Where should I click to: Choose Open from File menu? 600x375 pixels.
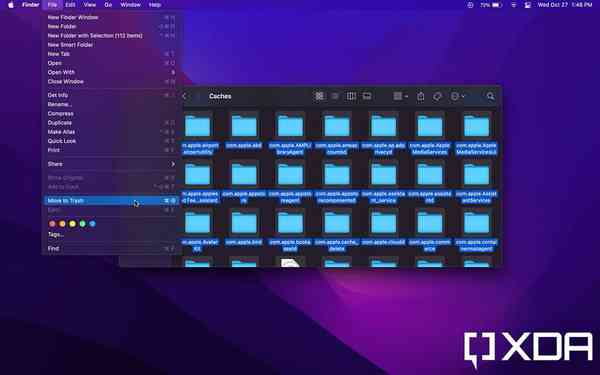[111, 63]
